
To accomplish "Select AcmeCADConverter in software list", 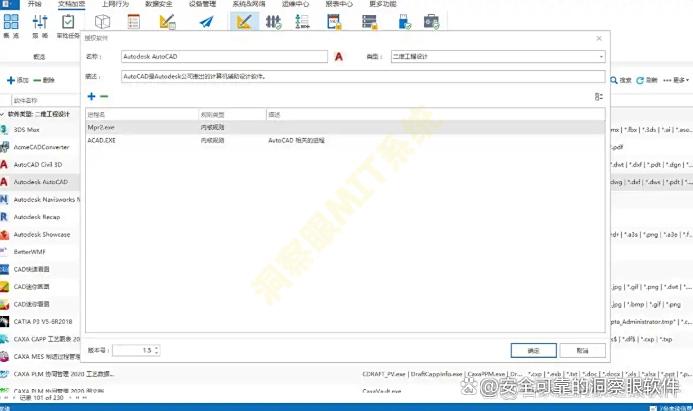I will point(40,147).
